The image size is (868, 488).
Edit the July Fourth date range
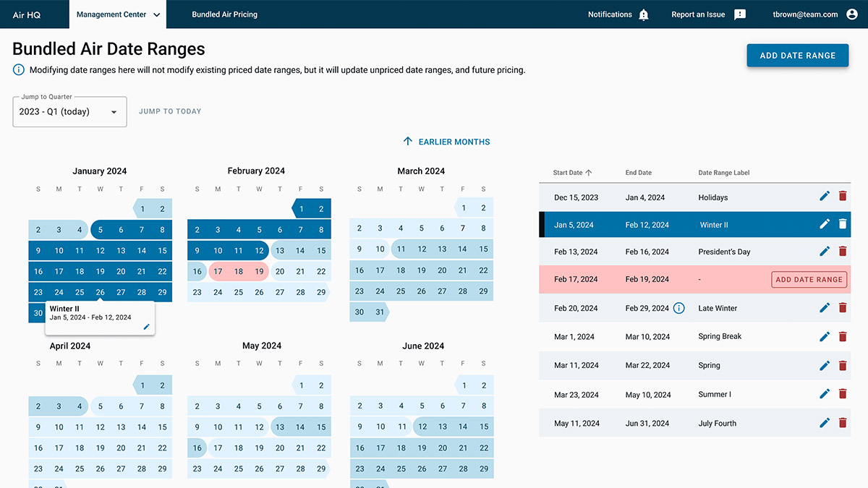825,423
